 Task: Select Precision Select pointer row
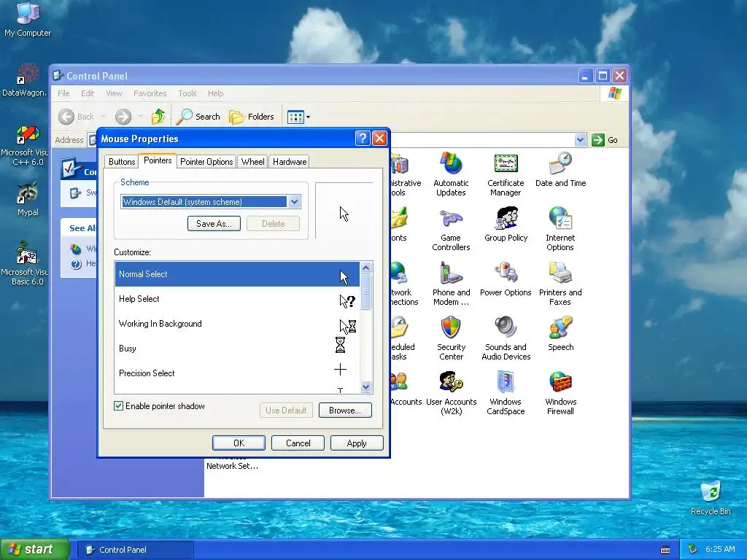(237, 373)
